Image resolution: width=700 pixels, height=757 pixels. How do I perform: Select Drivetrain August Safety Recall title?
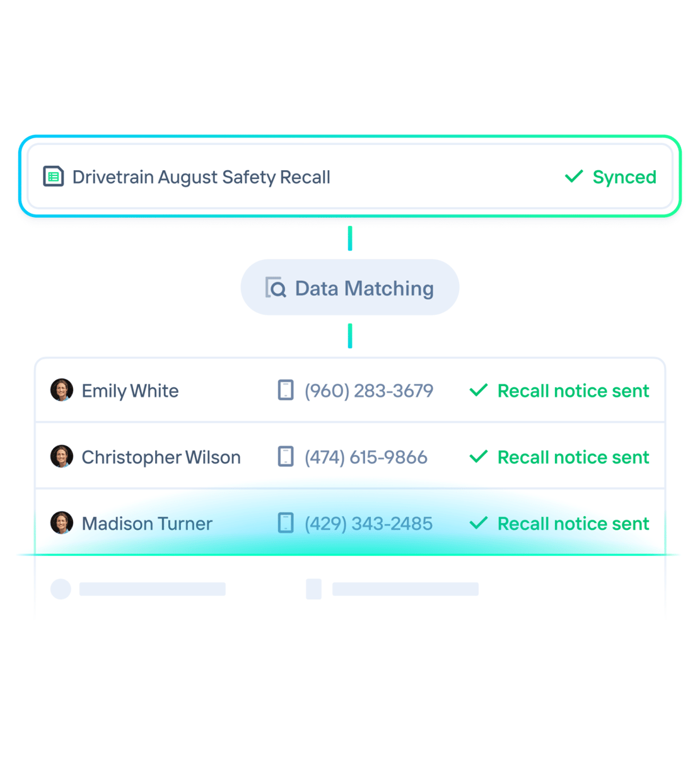tap(201, 177)
